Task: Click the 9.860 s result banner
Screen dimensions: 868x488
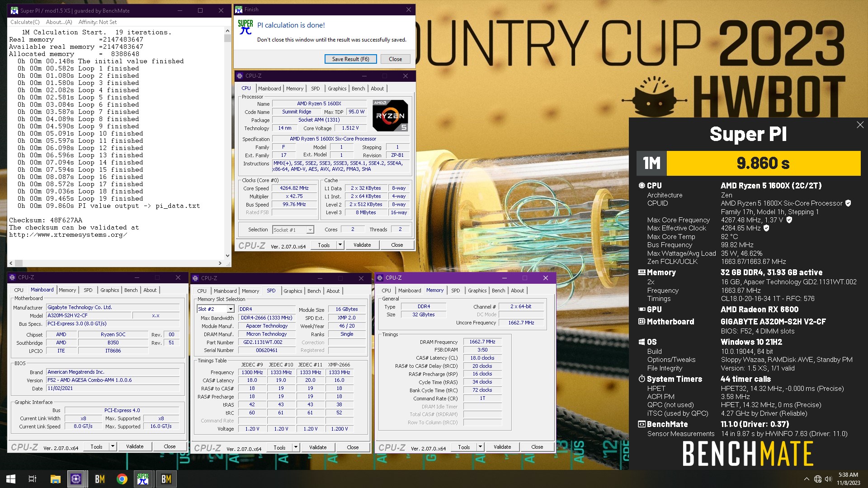Action: click(763, 163)
